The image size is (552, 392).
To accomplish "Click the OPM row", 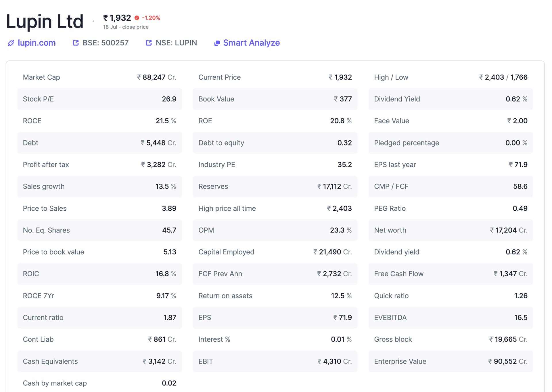I will click(275, 230).
